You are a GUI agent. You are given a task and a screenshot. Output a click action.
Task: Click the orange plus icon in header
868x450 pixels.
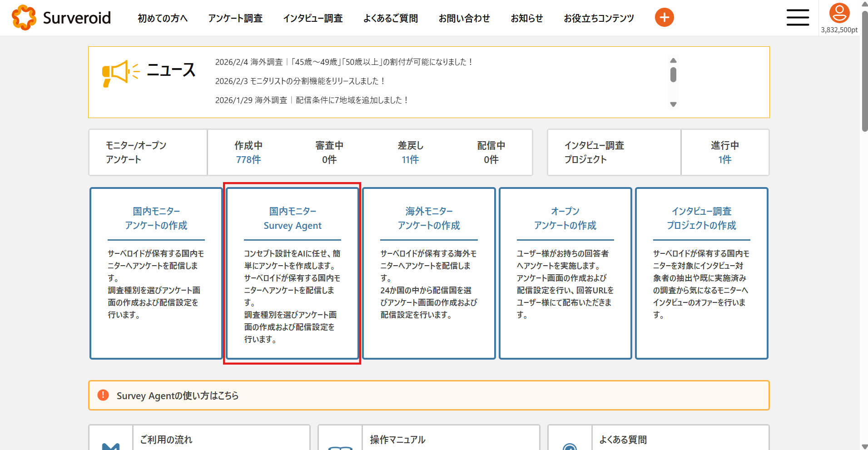[x=664, y=18]
